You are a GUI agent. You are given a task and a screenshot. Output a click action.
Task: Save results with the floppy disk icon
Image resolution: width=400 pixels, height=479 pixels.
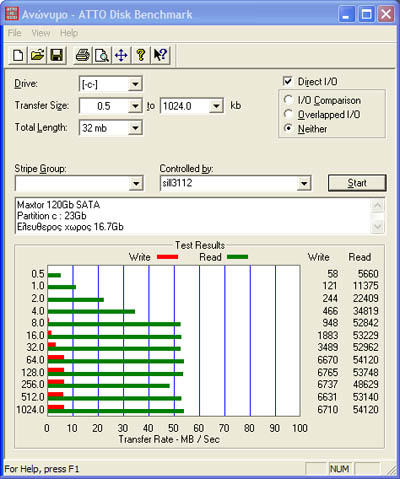coord(56,55)
